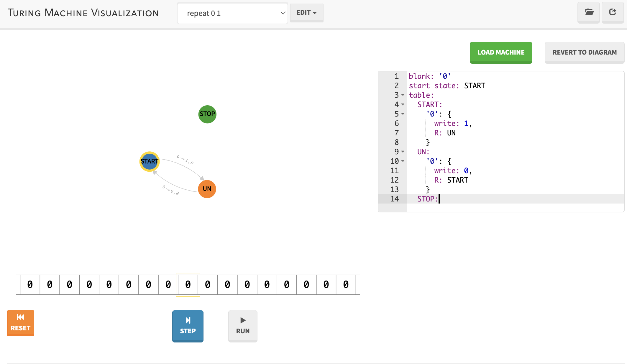Open the Edit dropdown menu
627x364 pixels.
[x=306, y=13]
